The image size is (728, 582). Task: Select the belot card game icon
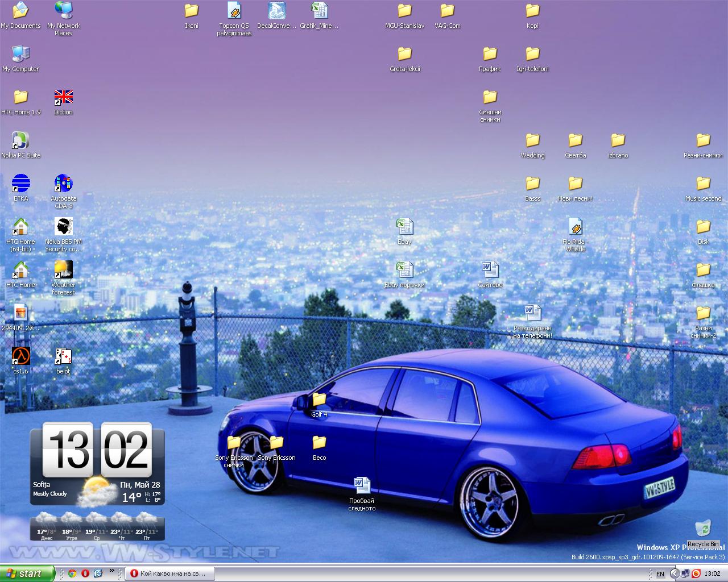[63, 357]
